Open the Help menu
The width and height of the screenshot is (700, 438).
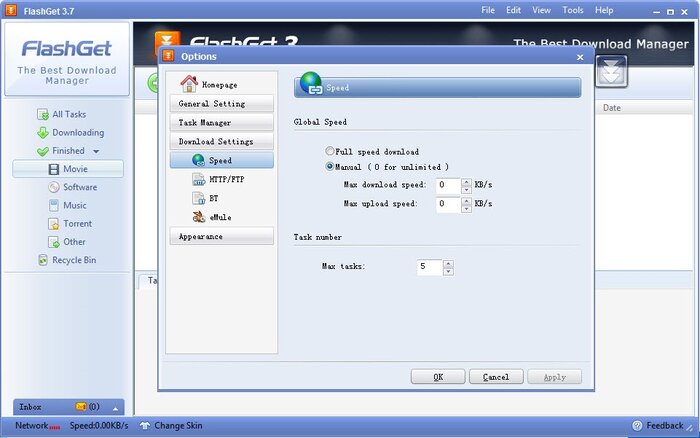(604, 10)
